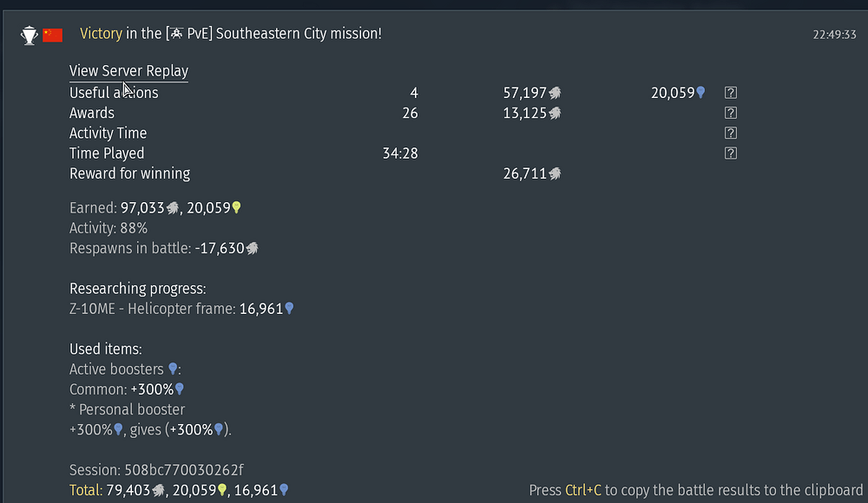Screen dimensions: 868x503
Task: Open the View Server Replay link
Action: tap(128, 71)
